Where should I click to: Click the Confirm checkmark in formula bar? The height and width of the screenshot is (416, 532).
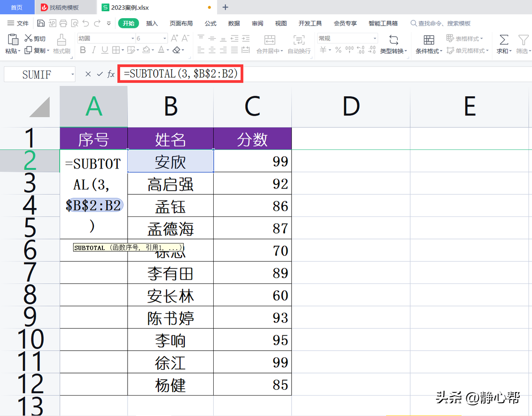[x=100, y=74]
